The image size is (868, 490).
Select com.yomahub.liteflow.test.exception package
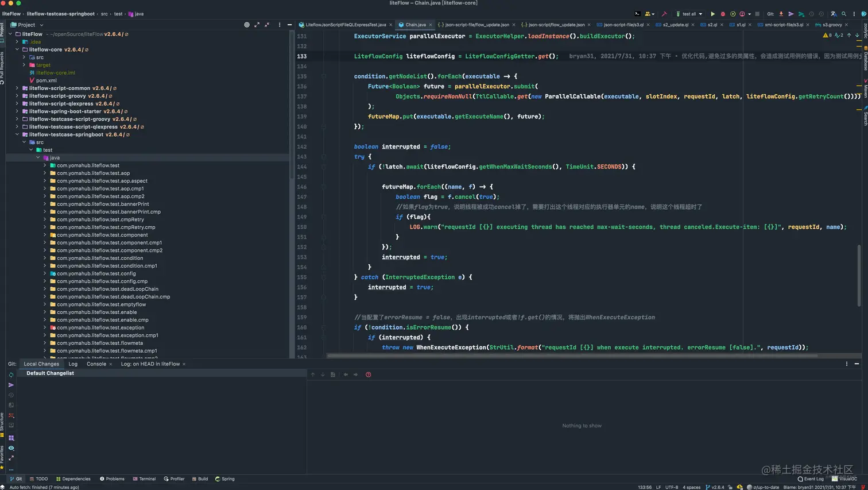(x=100, y=327)
